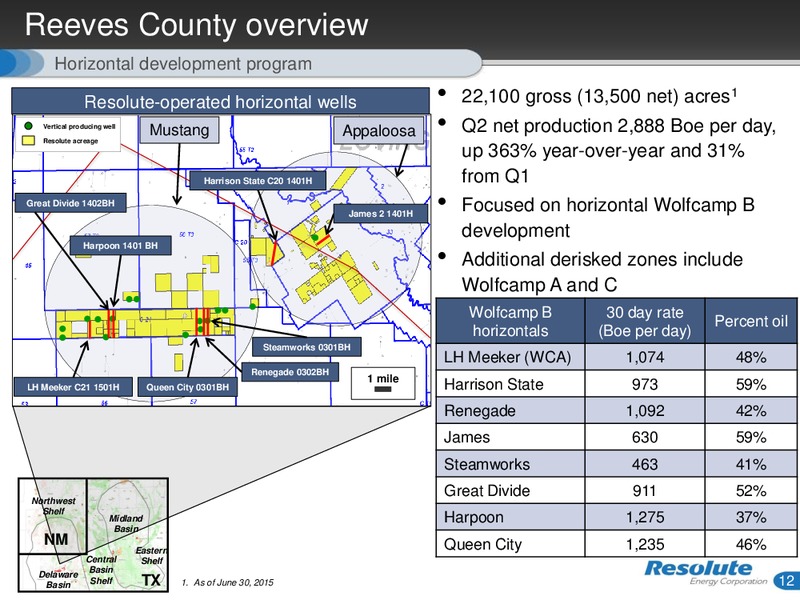Screen dimensions: 800x600
Task: Select Steamworks 0301BH map label
Action: click(x=307, y=347)
